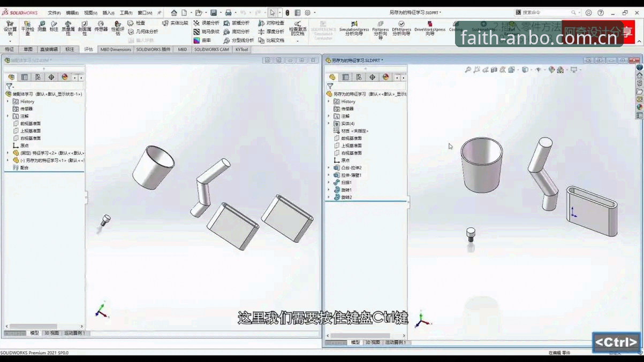This screenshot has height=362, width=644.
Task: Switch to 3D 视图 tab in part window
Action: point(372,342)
